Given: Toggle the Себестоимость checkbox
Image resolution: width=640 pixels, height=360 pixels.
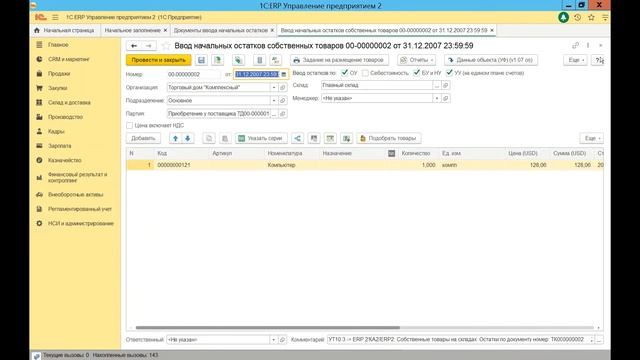Looking at the screenshot, I should 365,73.
